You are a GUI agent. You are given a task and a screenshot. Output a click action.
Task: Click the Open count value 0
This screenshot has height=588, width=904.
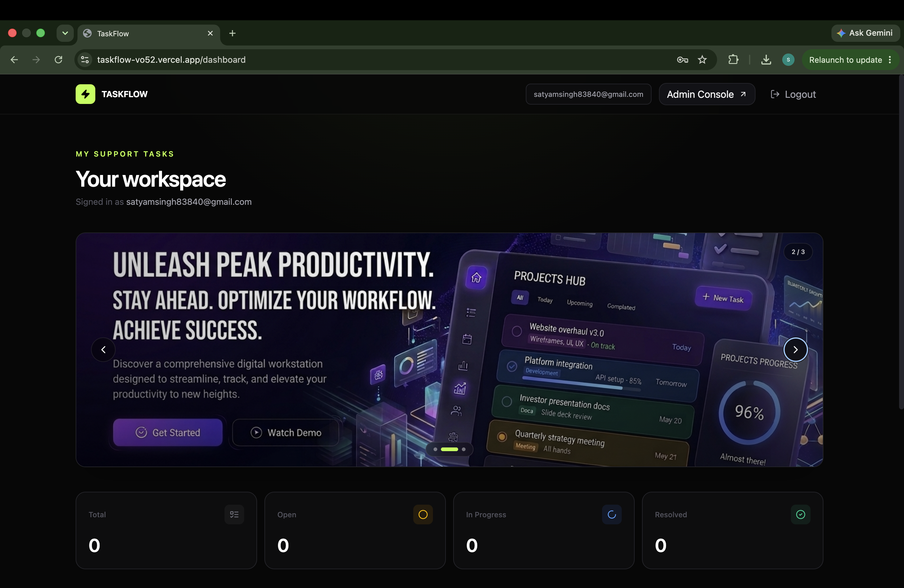pyautogui.click(x=283, y=546)
